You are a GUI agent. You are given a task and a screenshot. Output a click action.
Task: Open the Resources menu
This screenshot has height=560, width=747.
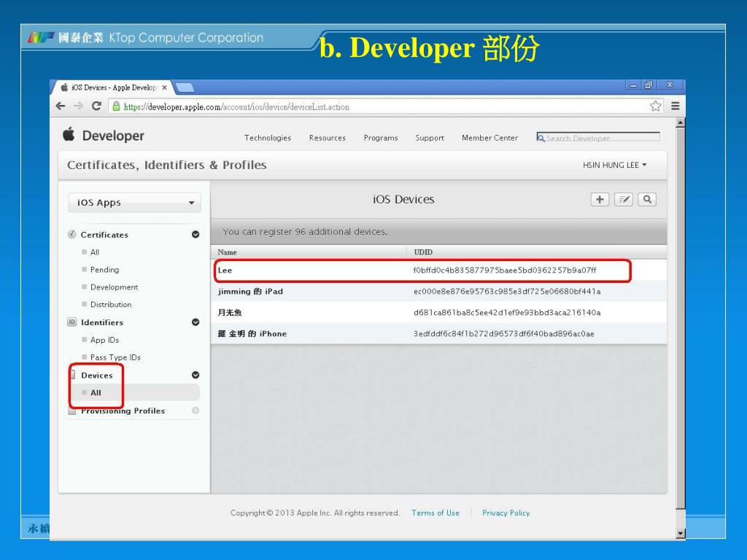[328, 138]
